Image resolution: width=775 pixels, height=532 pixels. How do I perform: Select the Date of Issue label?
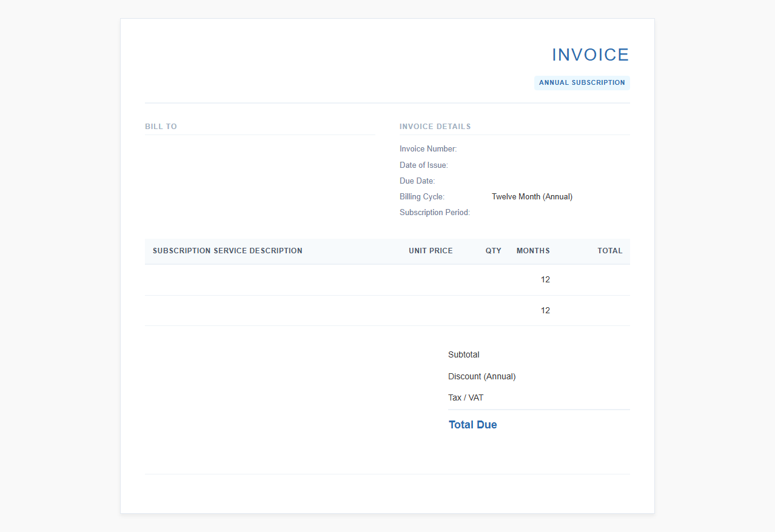pos(424,165)
